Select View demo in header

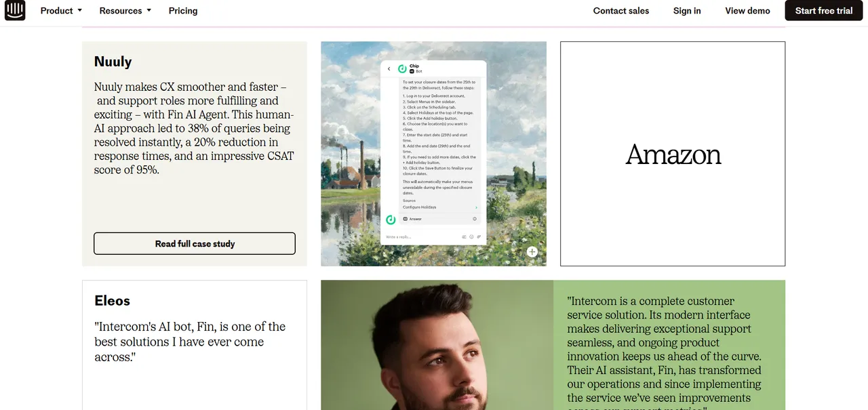pos(747,10)
